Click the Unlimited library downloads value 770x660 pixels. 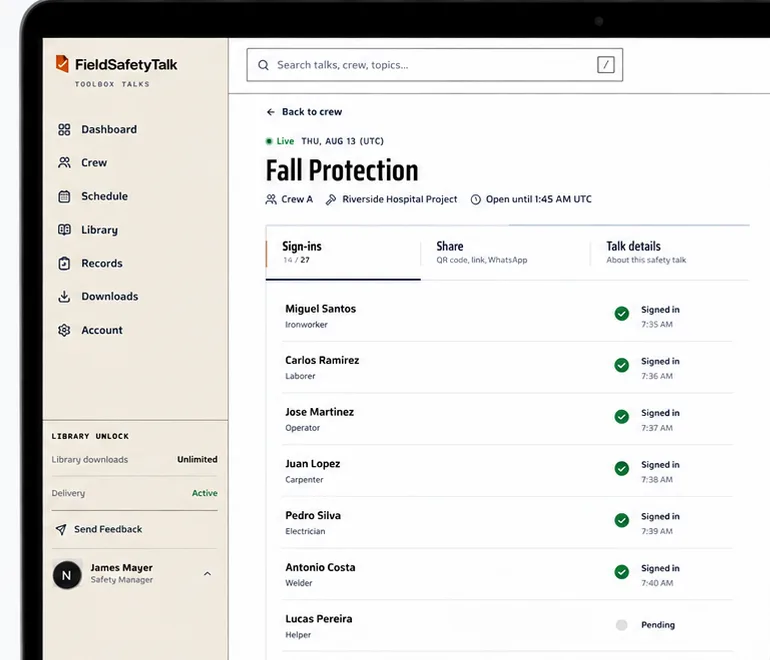click(197, 460)
